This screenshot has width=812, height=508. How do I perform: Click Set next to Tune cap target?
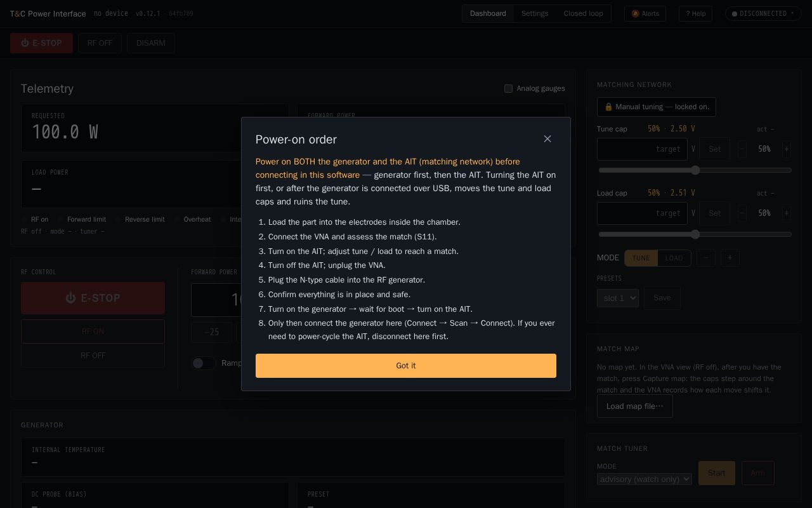(x=715, y=149)
